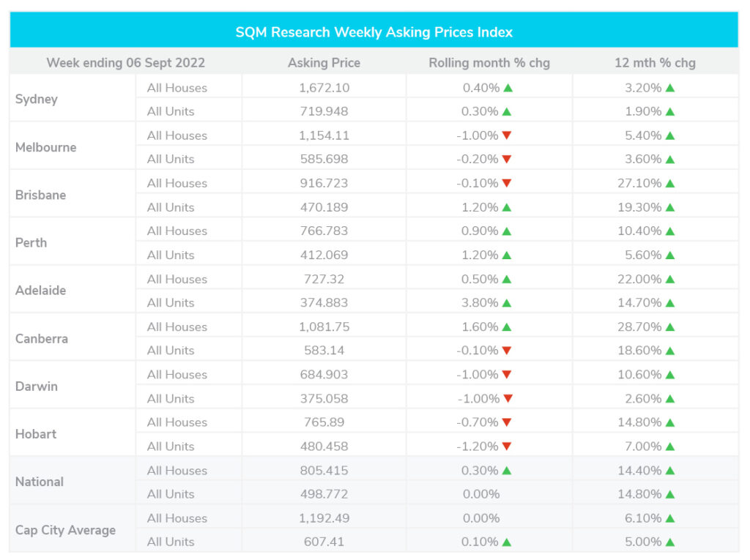Select the asking price 1,154.11

pyautogui.click(x=324, y=135)
